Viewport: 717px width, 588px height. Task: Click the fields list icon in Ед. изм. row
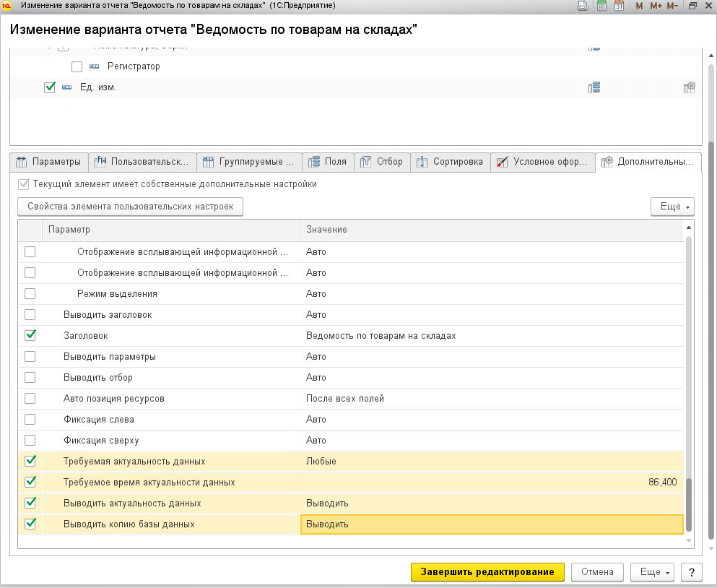(x=594, y=87)
